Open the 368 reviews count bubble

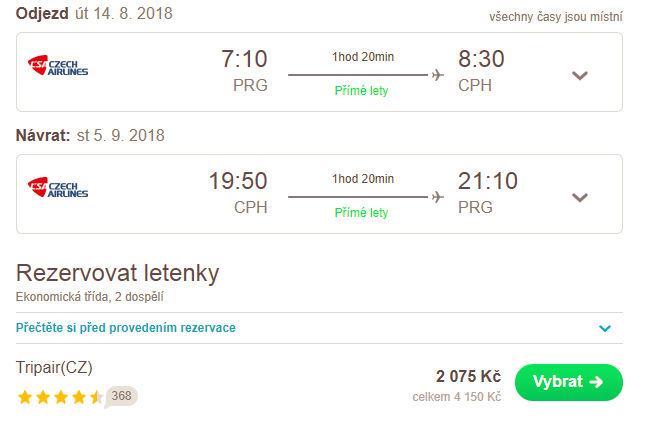point(122,396)
